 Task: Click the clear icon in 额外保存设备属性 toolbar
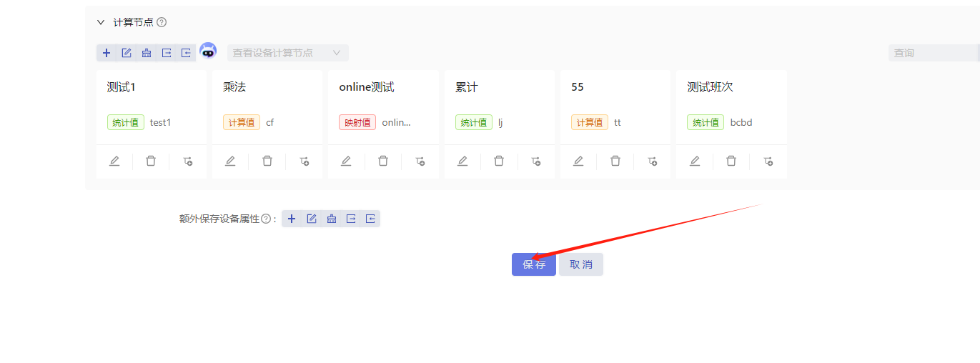click(332, 219)
